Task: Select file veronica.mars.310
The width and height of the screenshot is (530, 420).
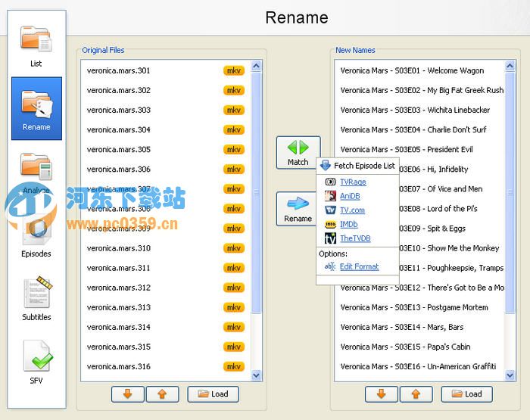Action: [x=166, y=248]
